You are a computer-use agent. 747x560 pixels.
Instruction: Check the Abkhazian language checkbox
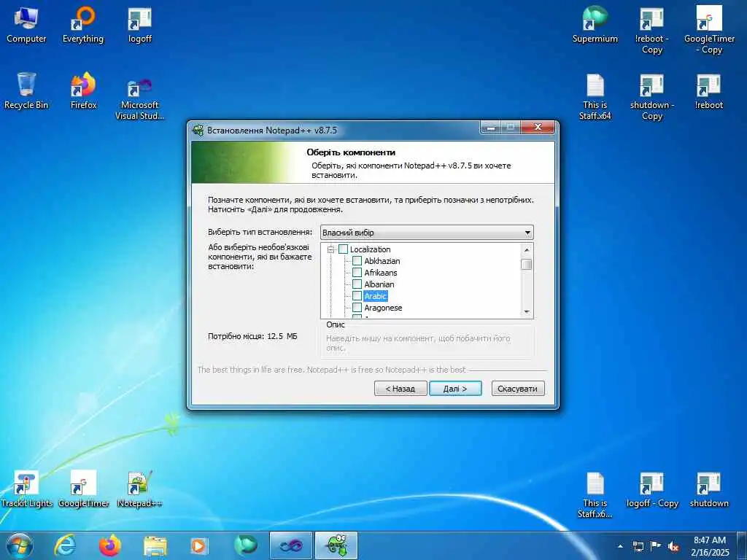pyautogui.click(x=357, y=261)
